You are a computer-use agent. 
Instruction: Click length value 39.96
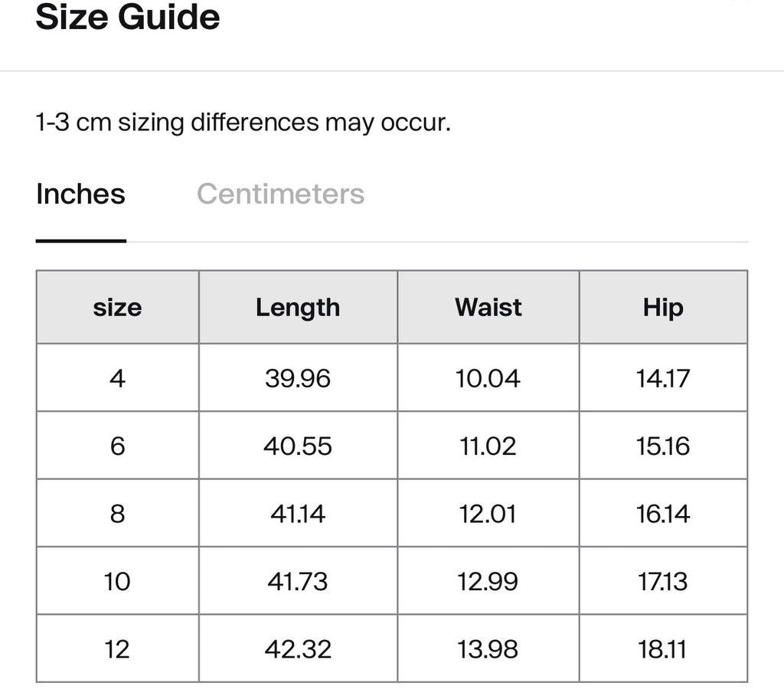pos(298,378)
